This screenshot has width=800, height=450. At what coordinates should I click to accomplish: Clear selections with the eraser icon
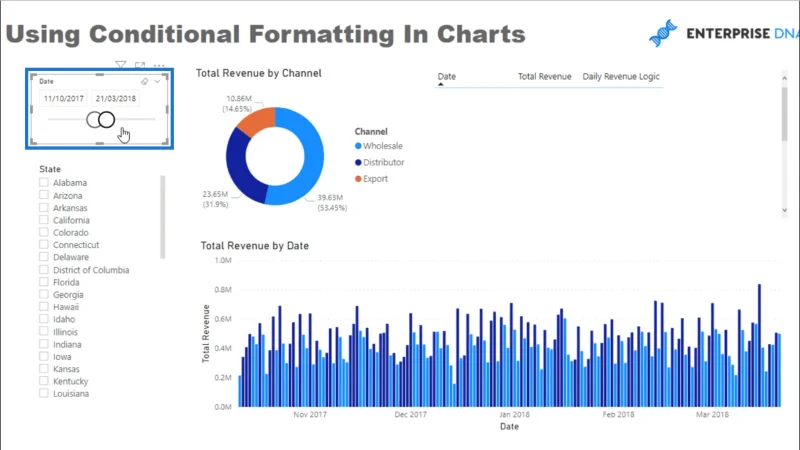click(144, 82)
